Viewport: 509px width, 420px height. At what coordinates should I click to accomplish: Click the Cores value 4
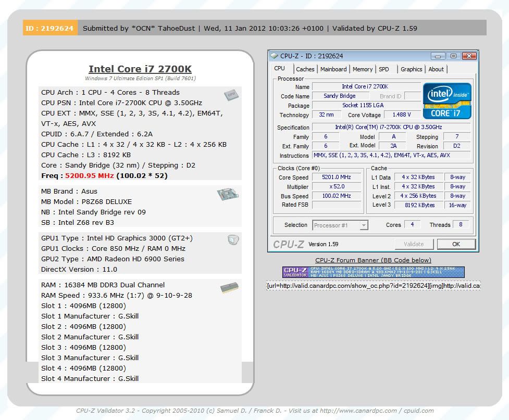coord(412,224)
